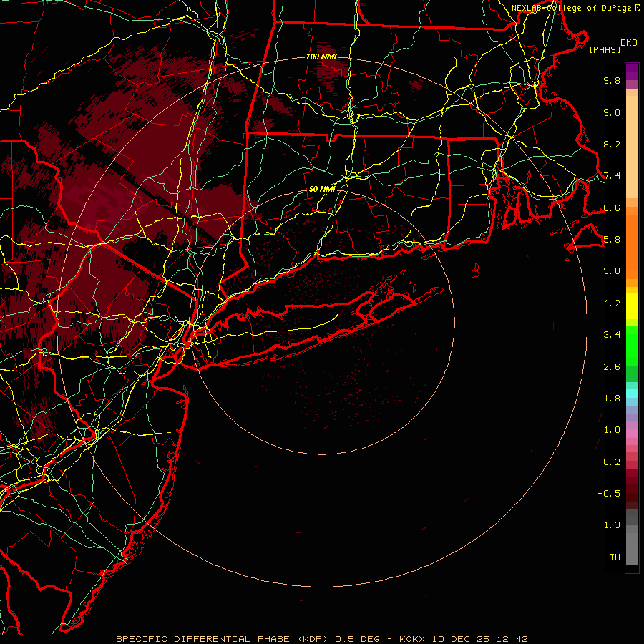This screenshot has height=644, width=644.
Task: Click the 1.0 scale value
Action: click(612, 430)
